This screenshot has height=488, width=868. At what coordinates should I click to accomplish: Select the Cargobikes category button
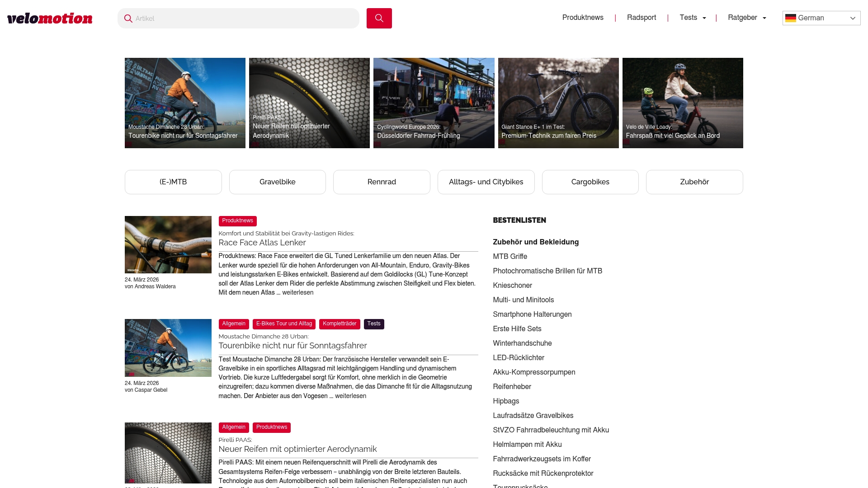tap(590, 182)
